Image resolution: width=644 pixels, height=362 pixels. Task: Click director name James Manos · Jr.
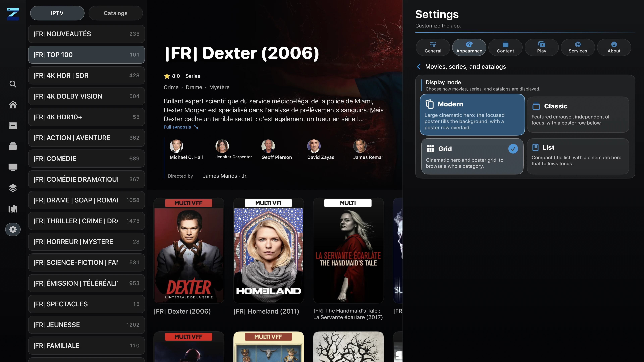pyautogui.click(x=225, y=176)
